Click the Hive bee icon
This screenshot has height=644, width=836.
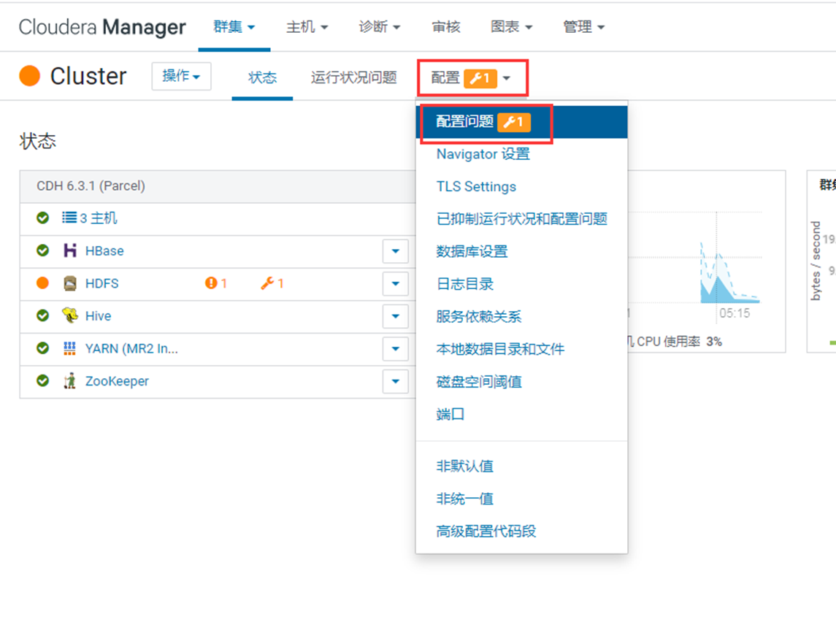click(70, 315)
